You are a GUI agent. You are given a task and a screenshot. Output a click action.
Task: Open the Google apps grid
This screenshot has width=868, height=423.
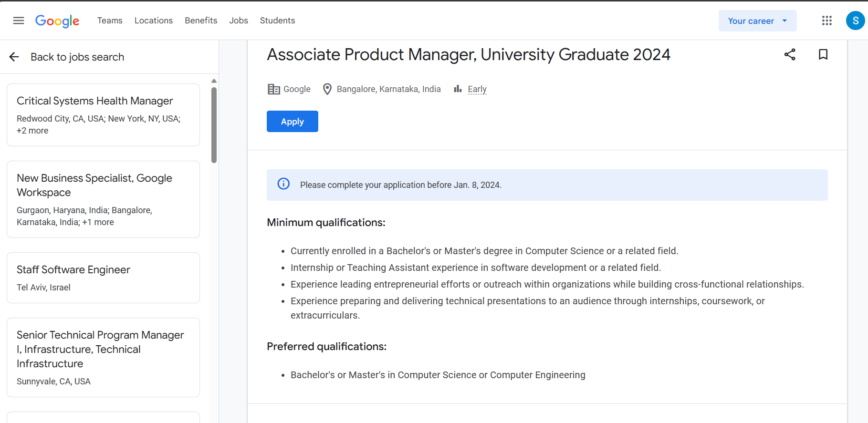pos(827,21)
